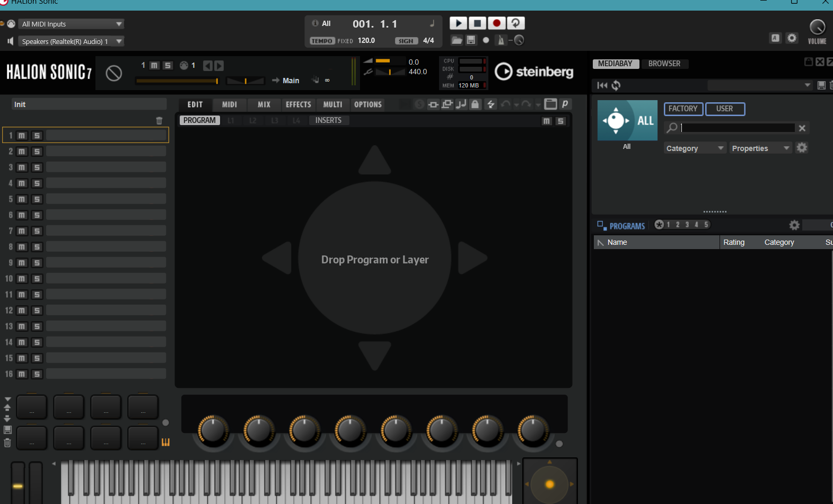Mute slot 5 in the rack
The width and height of the screenshot is (833, 504).
pos(22,199)
